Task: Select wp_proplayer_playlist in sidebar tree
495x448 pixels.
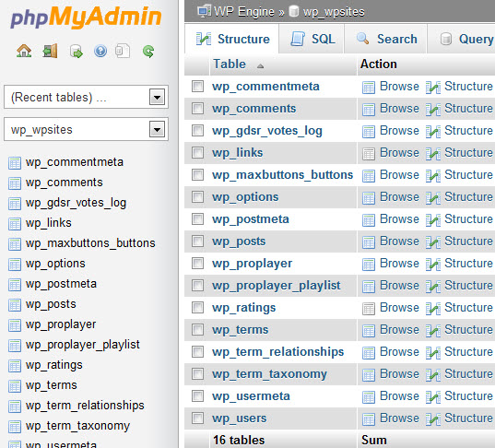Action: coord(82,345)
